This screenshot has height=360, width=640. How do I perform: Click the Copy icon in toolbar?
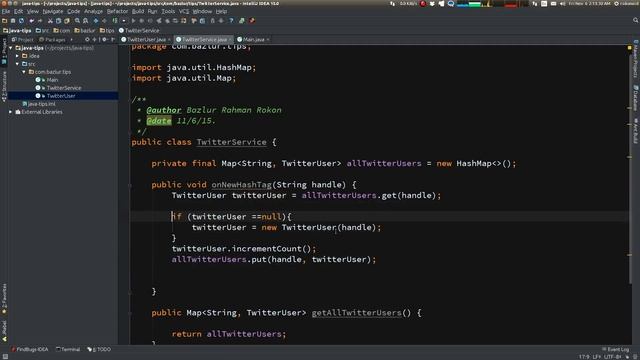click(58, 21)
